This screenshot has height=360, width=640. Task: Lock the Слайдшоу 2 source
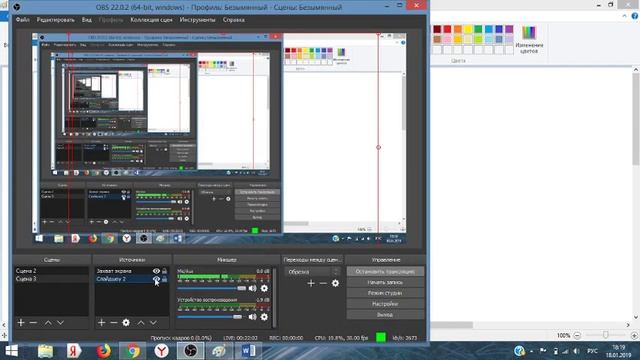pyautogui.click(x=164, y=279)
